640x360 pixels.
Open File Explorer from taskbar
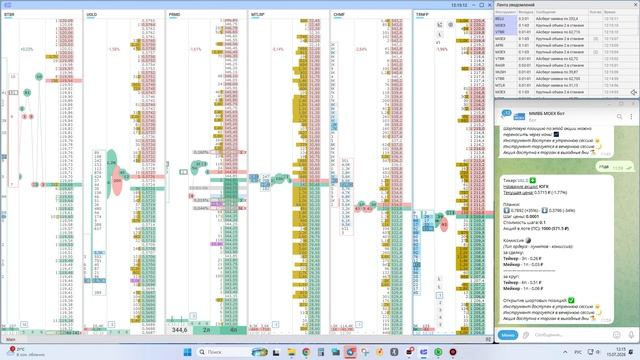pyautogui.click(x=291, y=352)
